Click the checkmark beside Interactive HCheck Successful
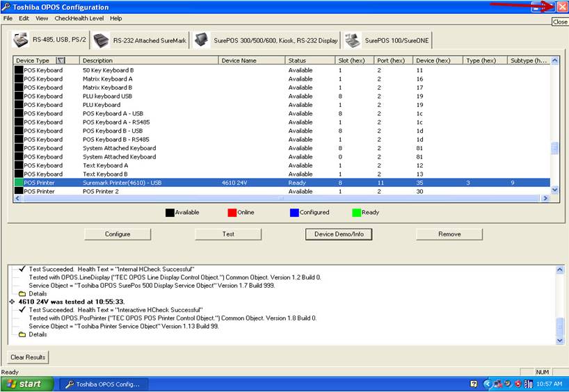 click(x=22, y=309)
